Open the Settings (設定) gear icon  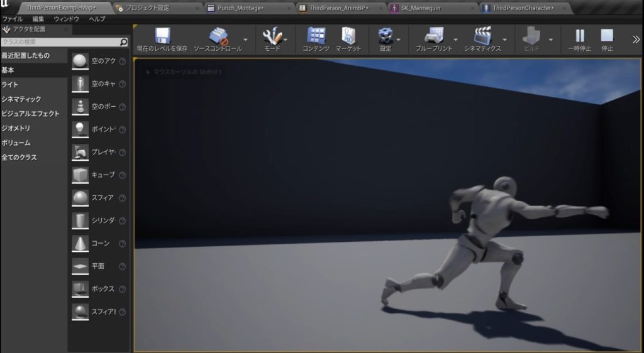(x=386, y=36)
